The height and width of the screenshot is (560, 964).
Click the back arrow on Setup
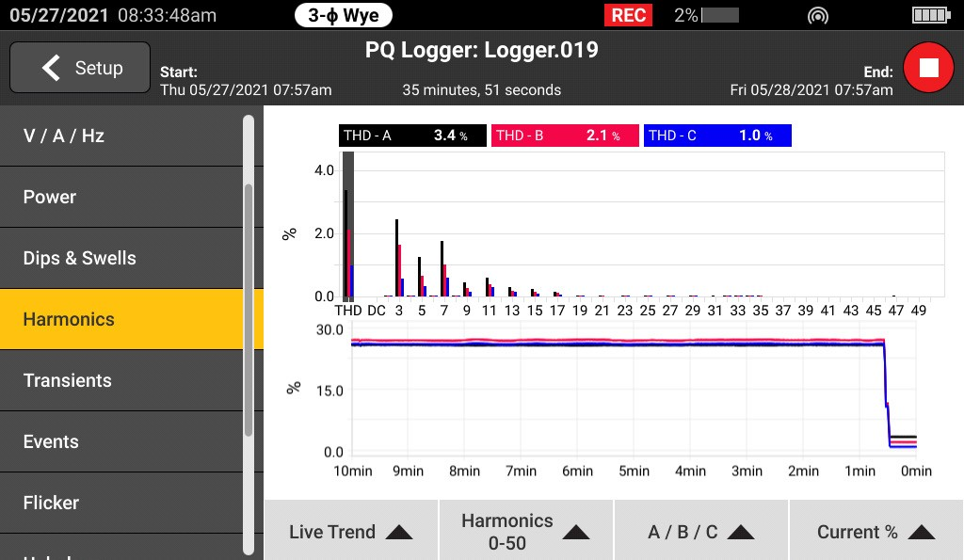tap(51, 68)
